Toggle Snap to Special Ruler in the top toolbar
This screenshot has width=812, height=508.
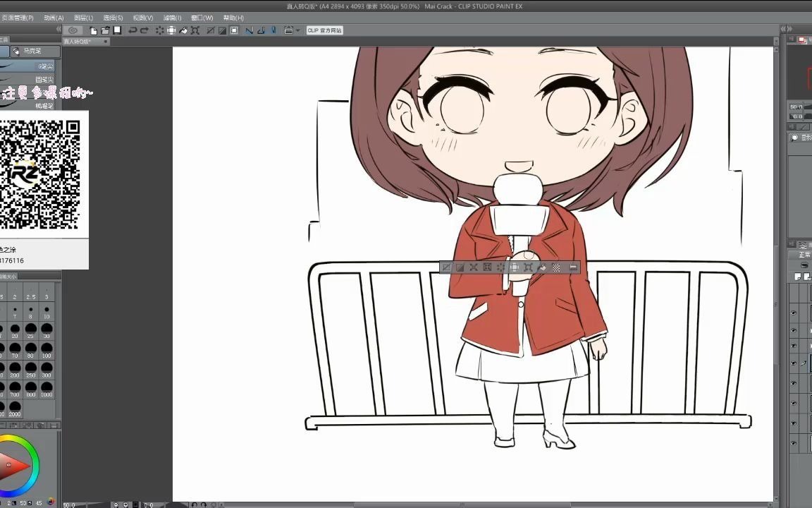(x=262, y=30)
